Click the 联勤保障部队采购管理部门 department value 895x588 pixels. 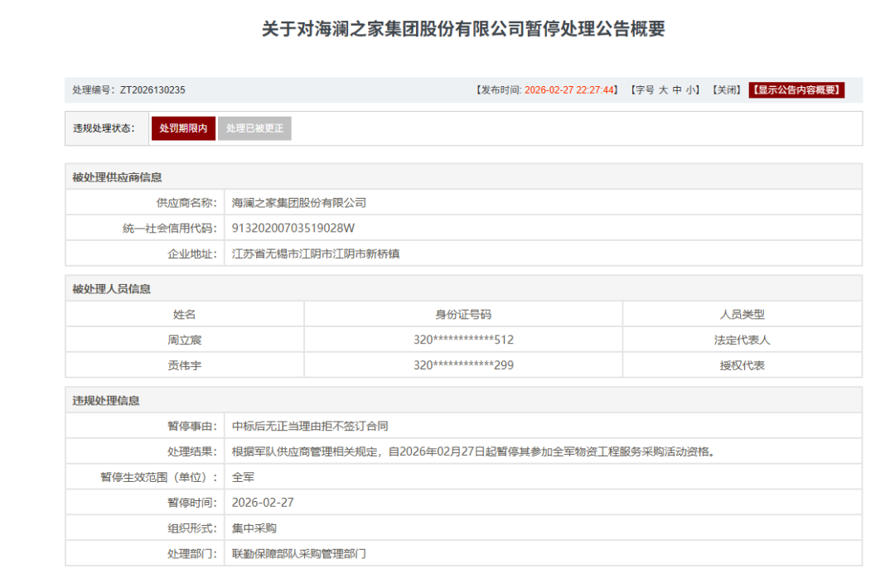click(x=299, y=553)
